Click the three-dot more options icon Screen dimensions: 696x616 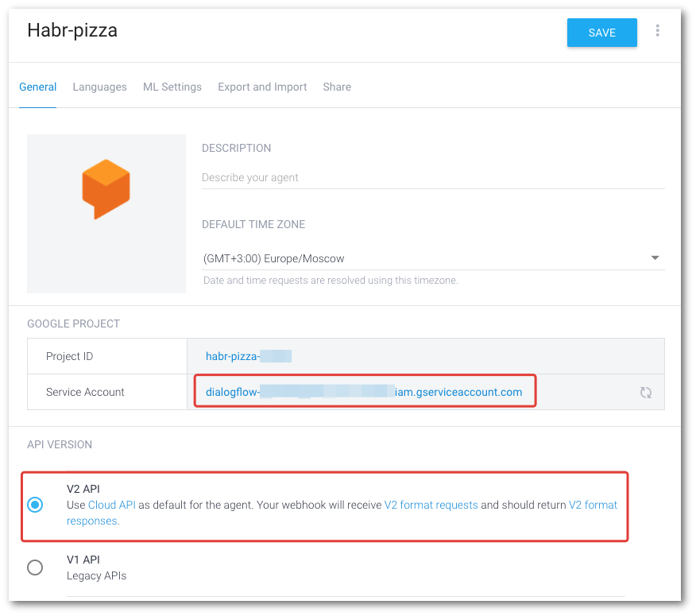pos(658,31)
